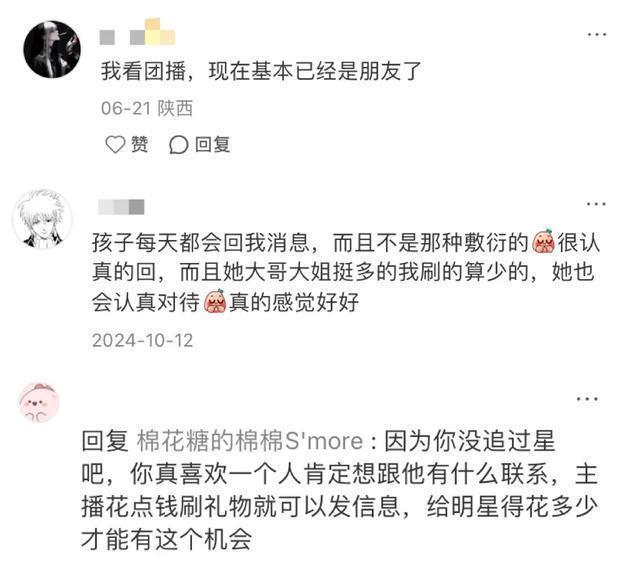Image resolution: width=640 pixels, height=568 pixels.
Task: Tap the 赞 label next to the heart
Action: [139, 144]
